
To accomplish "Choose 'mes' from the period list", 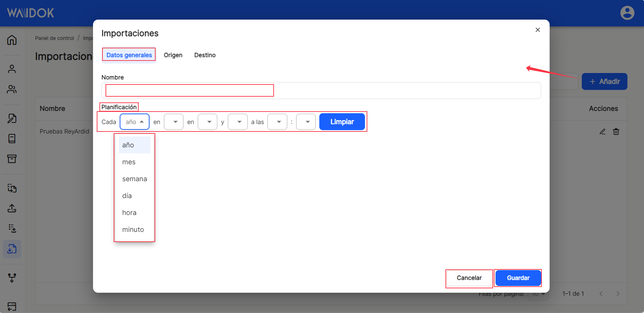I will (x=134, y=162).
